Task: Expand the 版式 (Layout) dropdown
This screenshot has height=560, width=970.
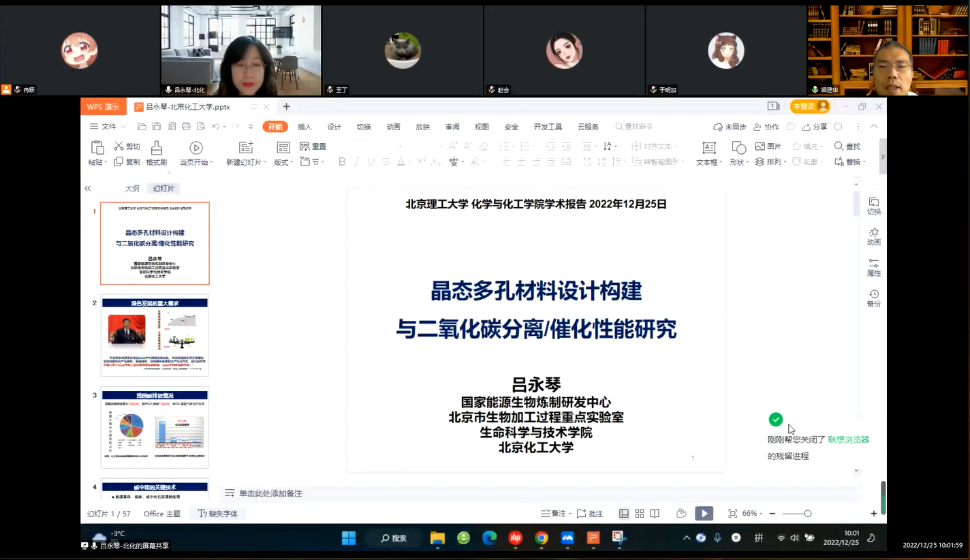Action: pyautogui.click(x=281, y=162)
